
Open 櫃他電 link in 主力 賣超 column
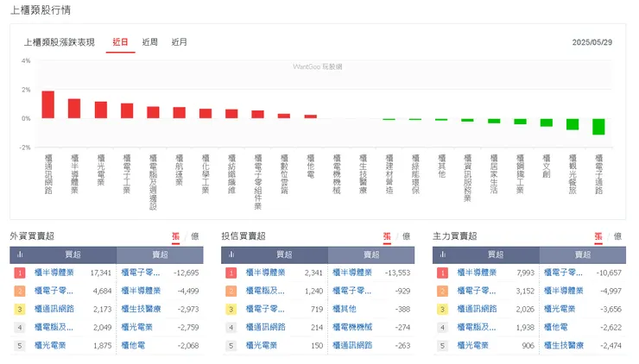pyautogui.click(x=555, y=327)
